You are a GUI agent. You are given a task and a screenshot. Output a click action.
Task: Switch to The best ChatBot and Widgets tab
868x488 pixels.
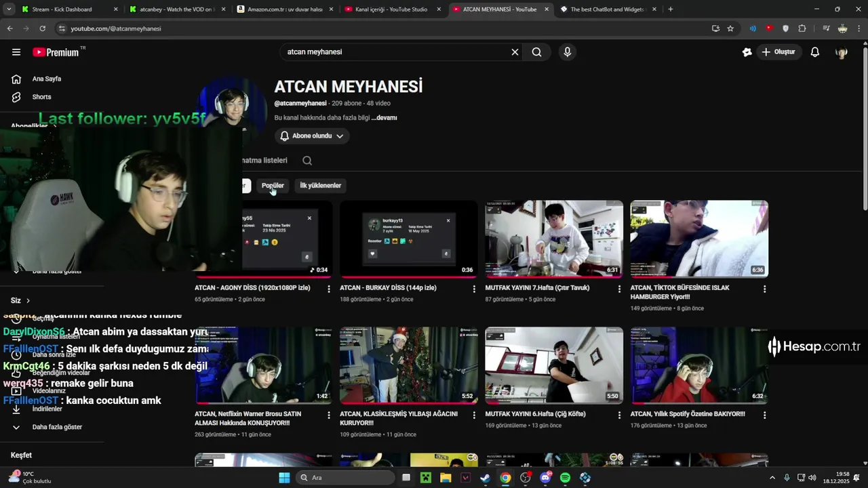[608, 9]
